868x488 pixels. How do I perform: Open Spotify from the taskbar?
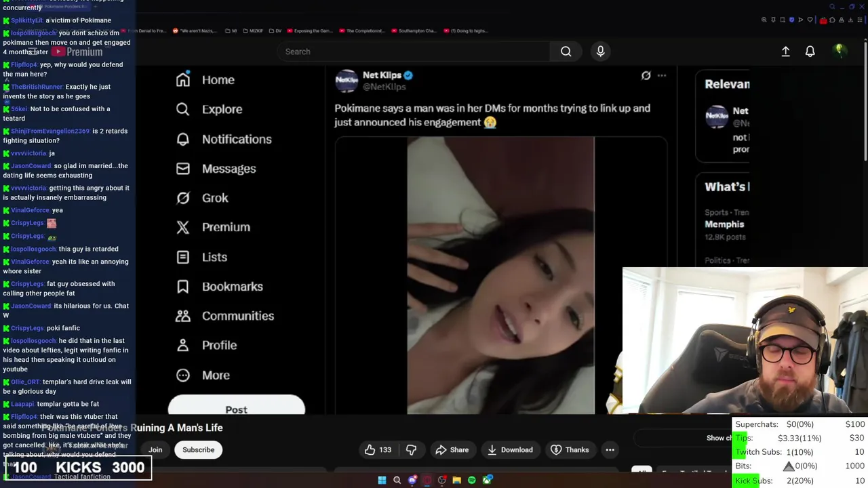[x=471, y=481]
